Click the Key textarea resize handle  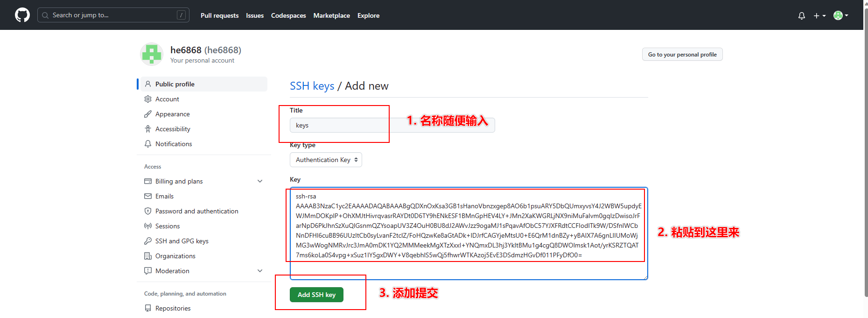click(645, 277)
